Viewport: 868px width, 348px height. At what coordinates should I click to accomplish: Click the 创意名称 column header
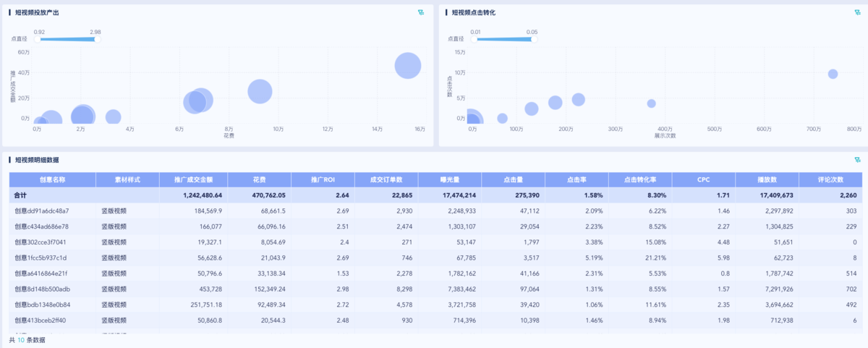[52, 179]
